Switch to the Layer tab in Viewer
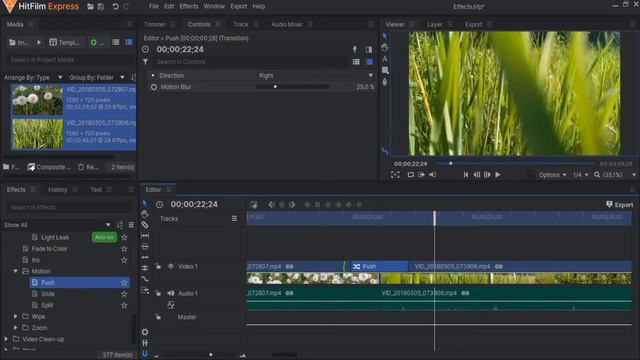The height and width of the screenshot is (360, 640). pyautogui.click(x=434, y=24)
